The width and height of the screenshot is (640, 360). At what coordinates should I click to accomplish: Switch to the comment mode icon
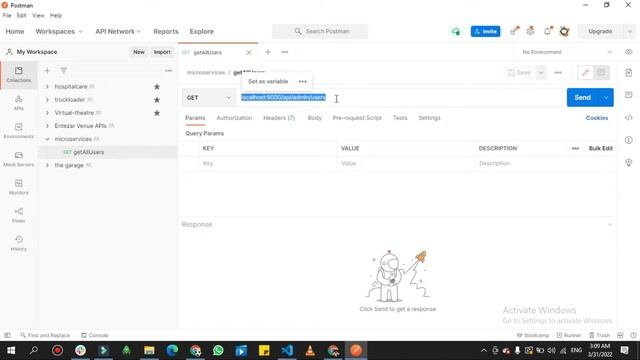601,73
